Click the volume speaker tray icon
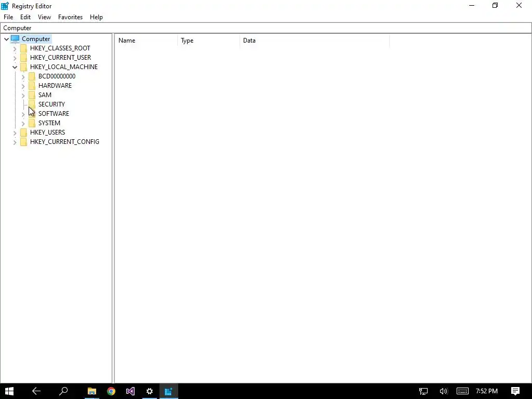 (443, 391)
